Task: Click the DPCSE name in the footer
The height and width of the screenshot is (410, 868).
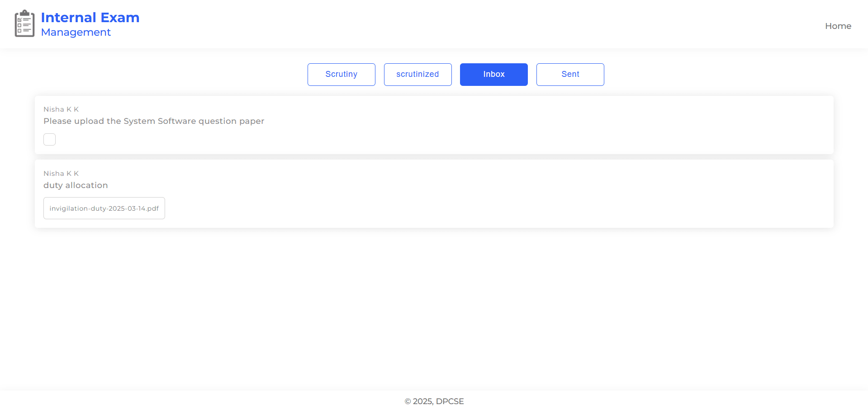Action: click(x=450, y=401)
